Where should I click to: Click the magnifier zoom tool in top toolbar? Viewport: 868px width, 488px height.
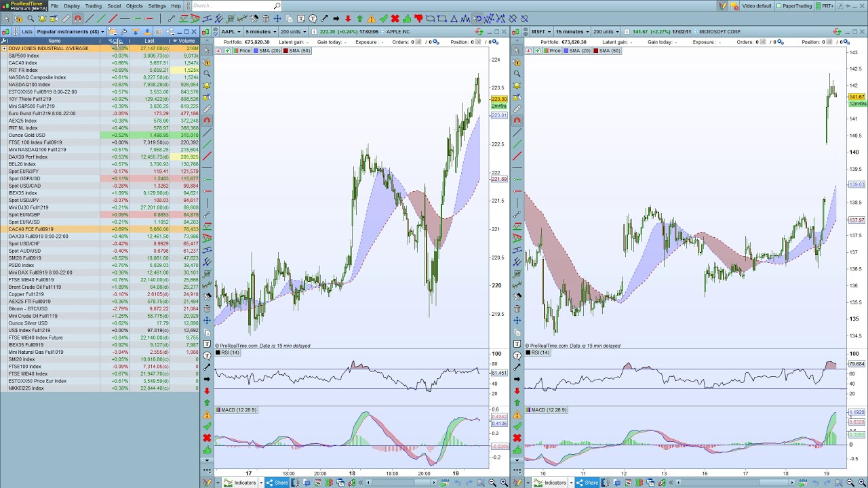tap(31, 18)
